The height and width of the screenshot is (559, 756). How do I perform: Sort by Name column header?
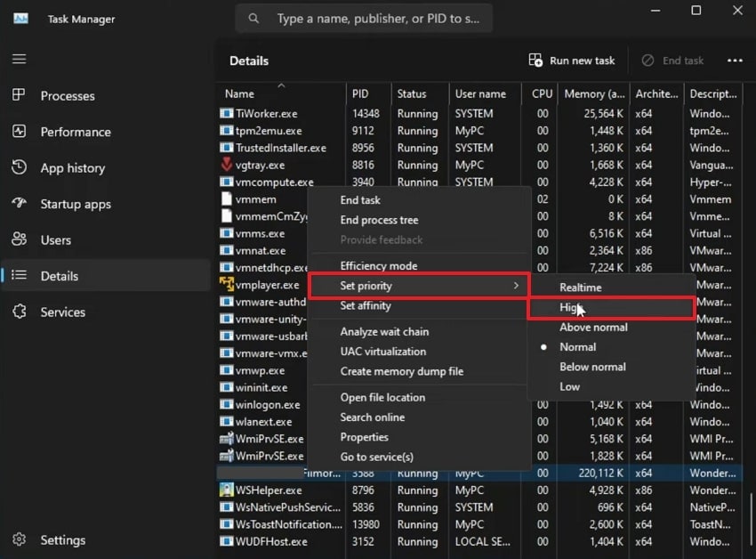pos(282,93)
